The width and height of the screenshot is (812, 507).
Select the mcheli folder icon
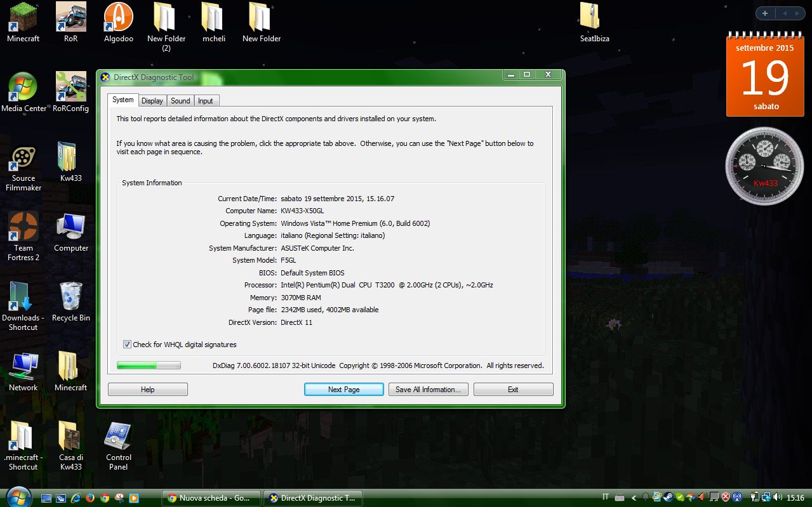pos(214,22)
